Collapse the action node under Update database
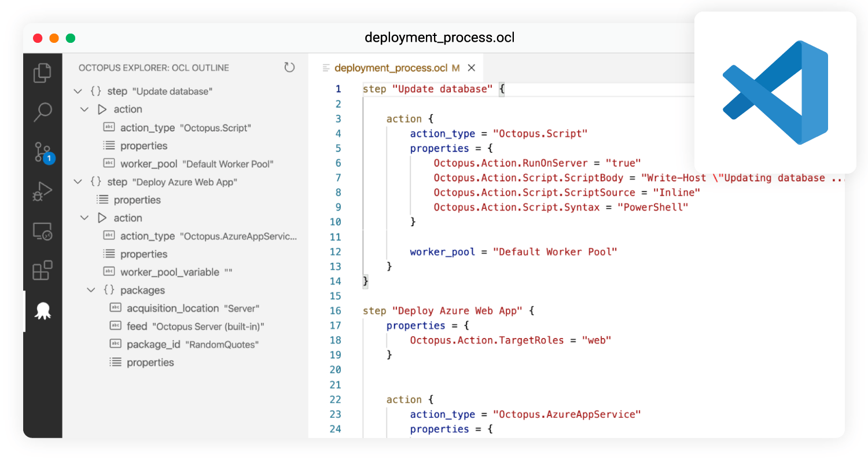This screenshot has width=868, height=463. click(x=84, y=109)
